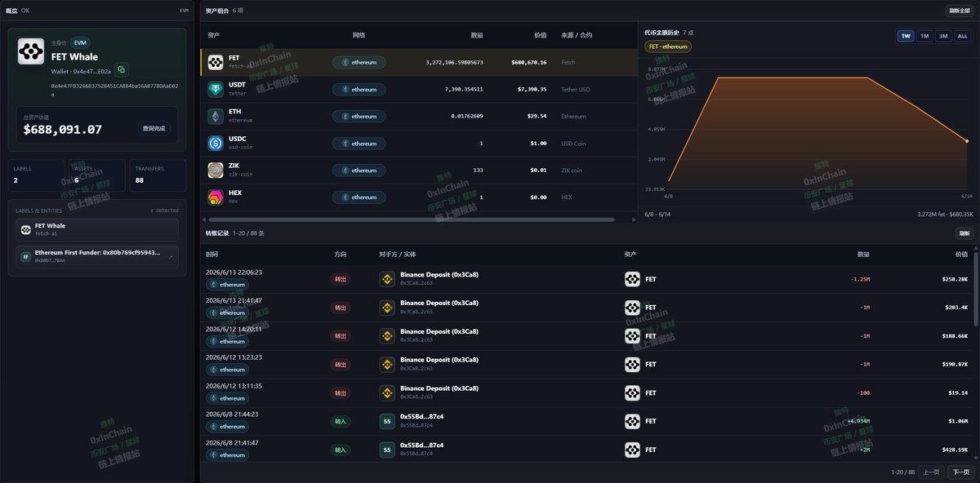Viewport: 980px width, 483px height.
Task: Click the ZIK coin token icon
Action: pos(216,171)
